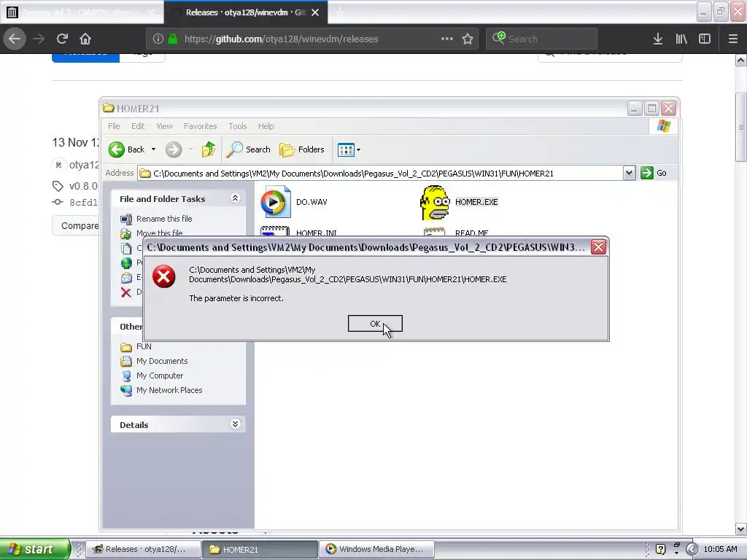The width and height of the screenshot is (747, 560).
Task: Select the HOMER.EXE Homer Simpson icon
Action: click(x=435, y=203)
